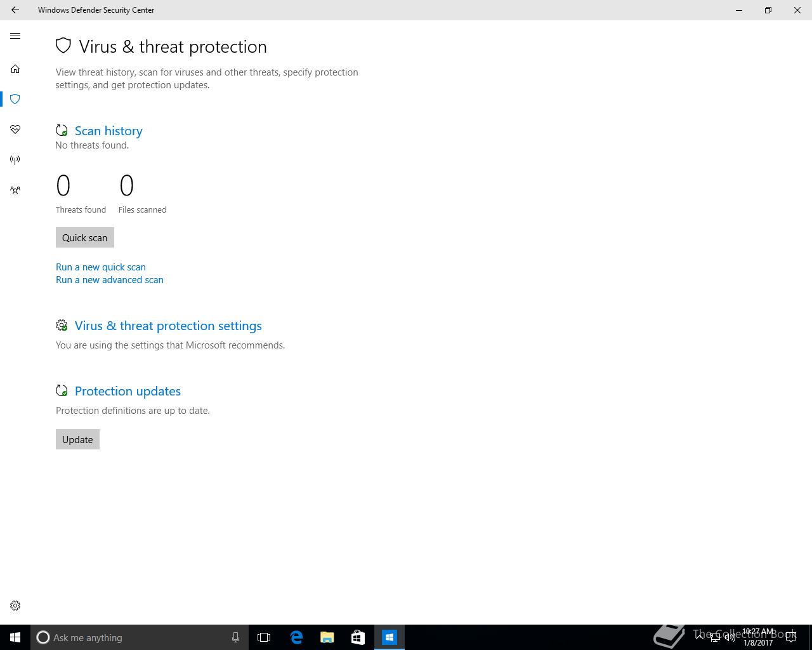Click the Virus & threat protection heading
The width and height of the screenshot is (812, 650).
(x=173, y=46)
